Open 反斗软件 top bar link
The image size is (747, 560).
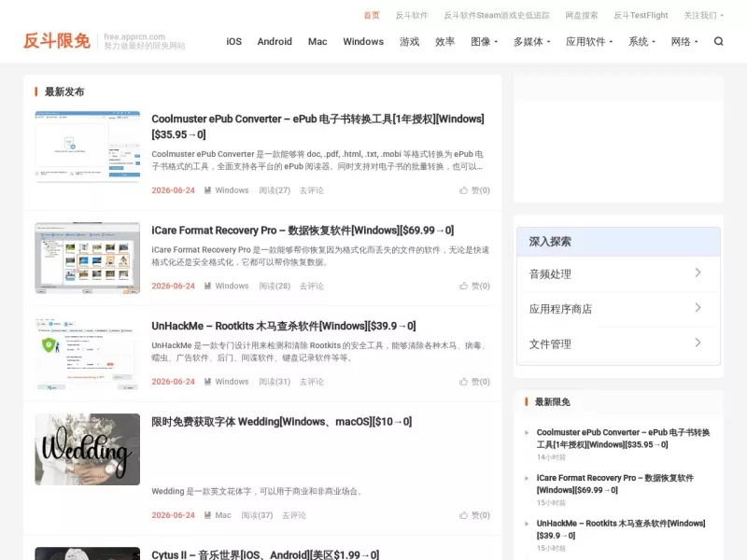[x=412, y=15]
